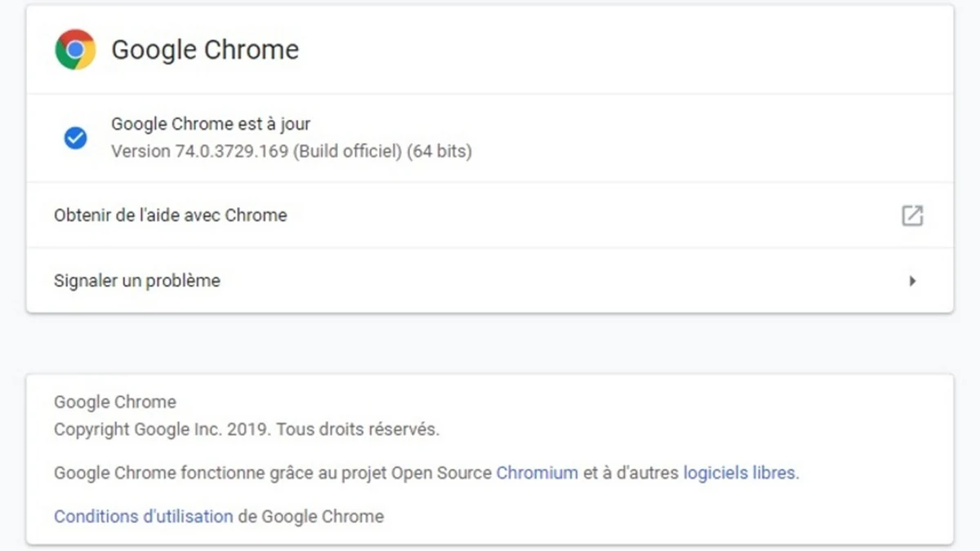Open the Chromium project link
Image resolution: width=980 pixels, height=551 pixels.
coord(537,473)
